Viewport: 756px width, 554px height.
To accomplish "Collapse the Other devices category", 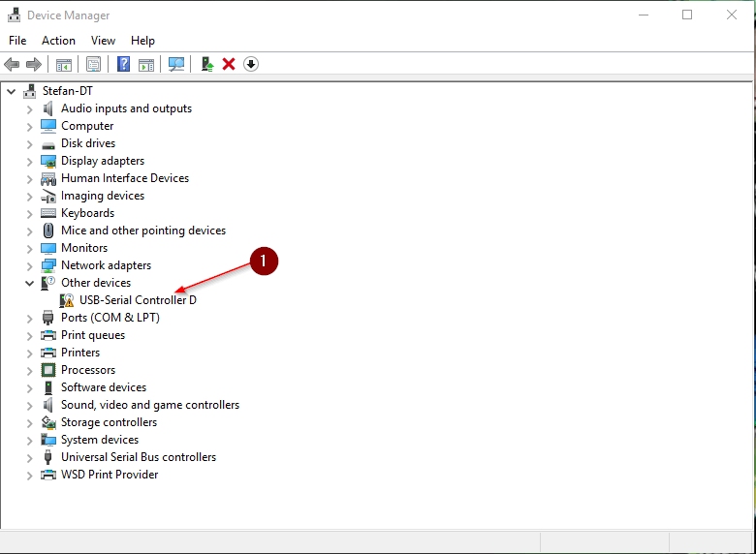I will (x=29, y=283).
